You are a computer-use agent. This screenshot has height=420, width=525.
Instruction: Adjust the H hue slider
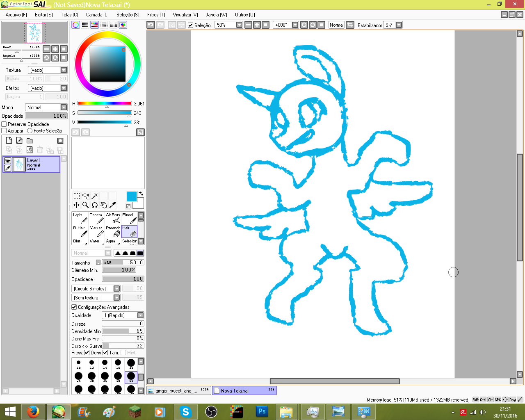(105, 103)
